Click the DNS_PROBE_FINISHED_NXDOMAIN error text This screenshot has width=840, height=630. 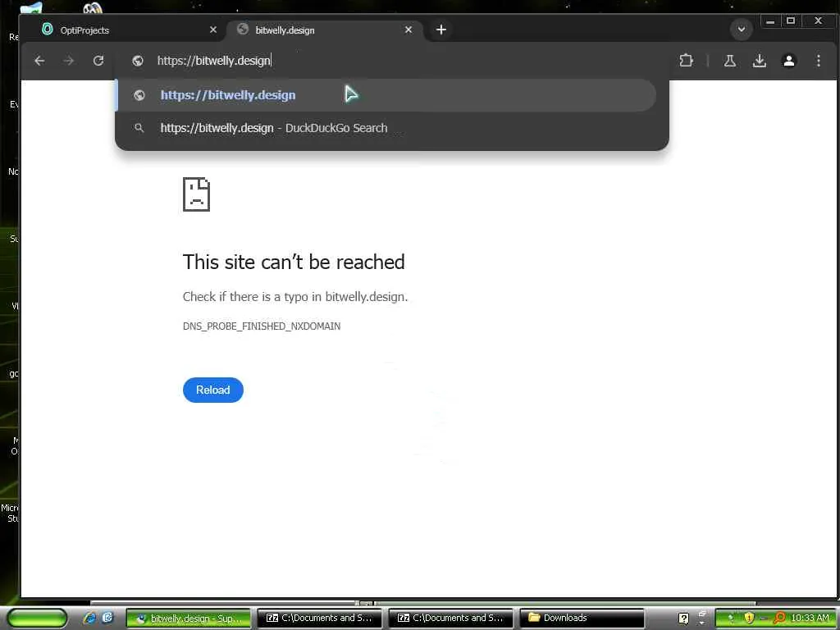coord(262,326)
